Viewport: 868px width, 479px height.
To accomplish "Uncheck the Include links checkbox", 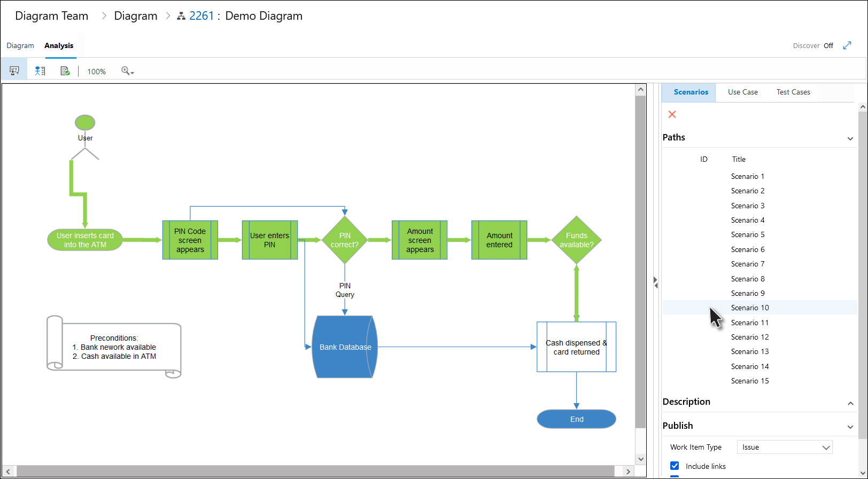I will tap(675, 466).
